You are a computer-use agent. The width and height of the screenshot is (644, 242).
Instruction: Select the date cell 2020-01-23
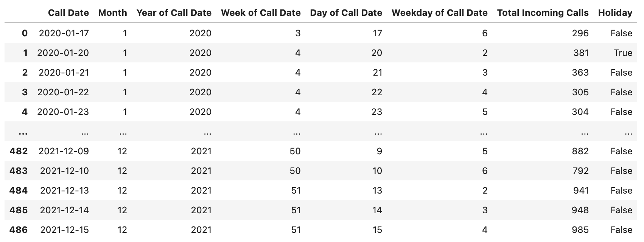[x=63, y=112]
